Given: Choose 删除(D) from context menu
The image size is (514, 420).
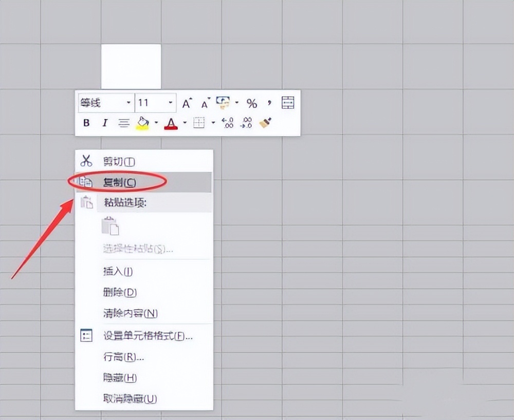Looking at the screenshot, I should (x=144, y=292).
